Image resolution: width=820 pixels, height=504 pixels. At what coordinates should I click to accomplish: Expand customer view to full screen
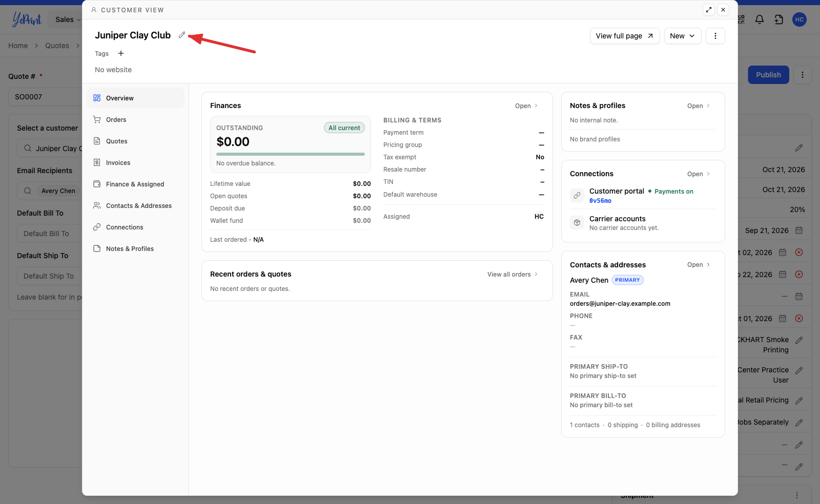[x=709, y=10]
